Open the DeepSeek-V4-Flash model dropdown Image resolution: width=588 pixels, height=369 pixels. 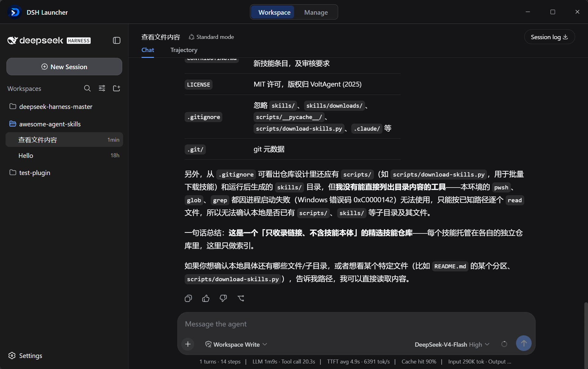pos(452,344)
